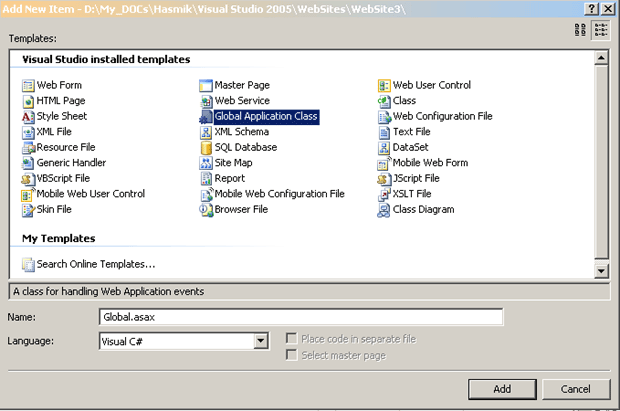Select the Class Diagram icon
This screenshot has height=411, width=620.
coord(384,210)
